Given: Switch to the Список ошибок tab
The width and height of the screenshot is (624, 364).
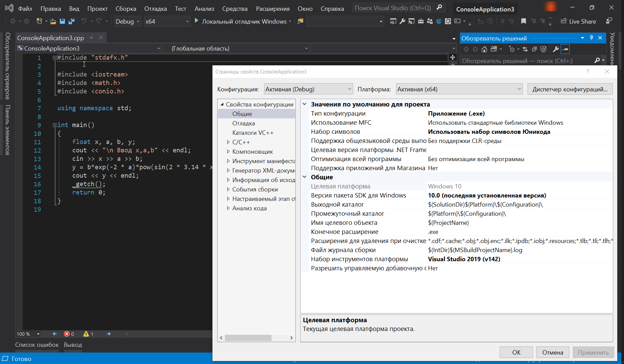Looking at the screenshot, I should coord(37,345).
